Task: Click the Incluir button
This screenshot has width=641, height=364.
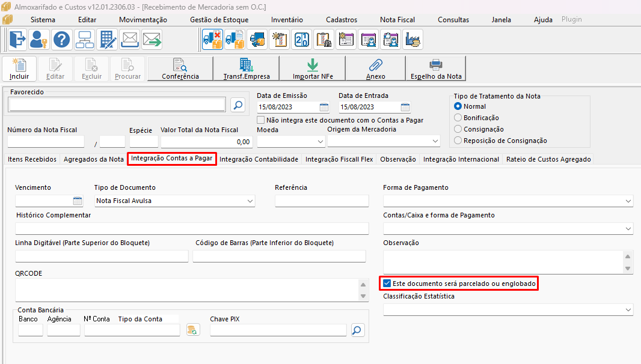Action: [19, 68]
